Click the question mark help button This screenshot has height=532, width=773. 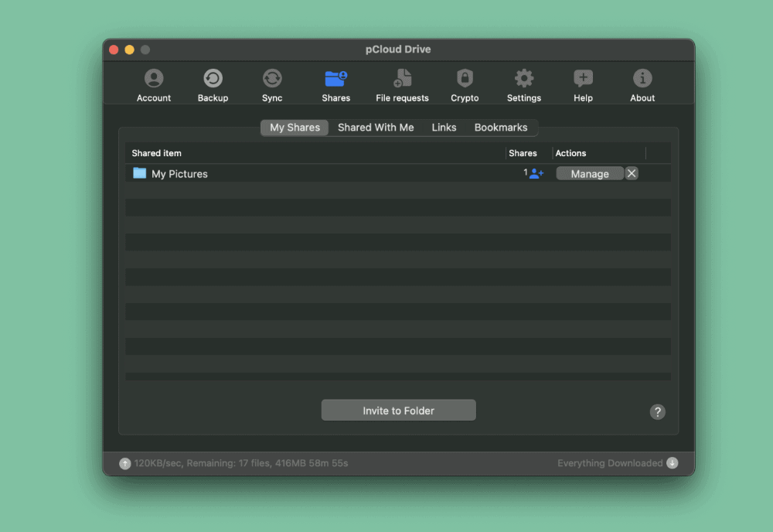pos(657,411)
